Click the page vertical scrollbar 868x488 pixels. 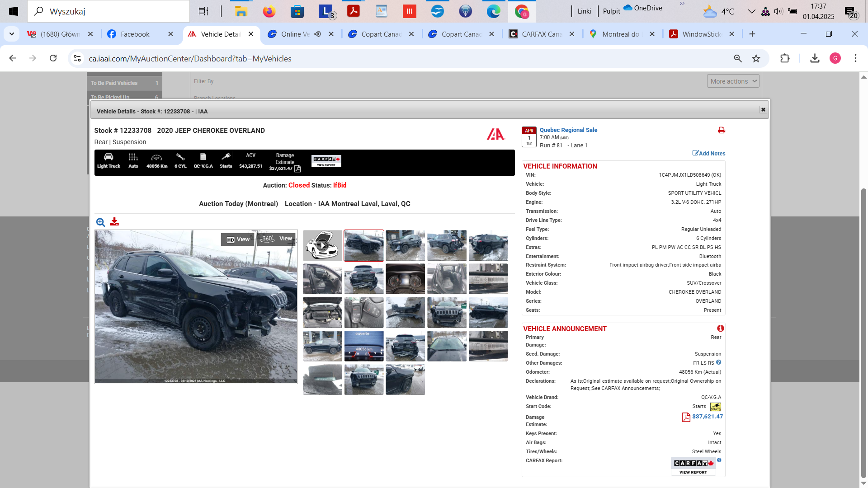(x=863, y=332)
